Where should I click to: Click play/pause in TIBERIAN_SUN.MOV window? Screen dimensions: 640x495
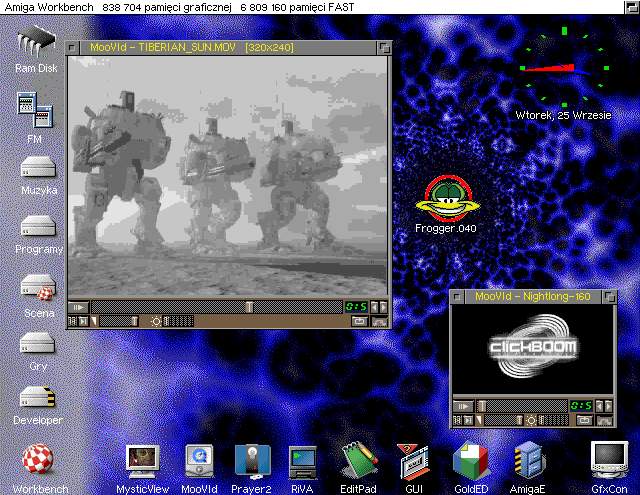coord(78,307)
